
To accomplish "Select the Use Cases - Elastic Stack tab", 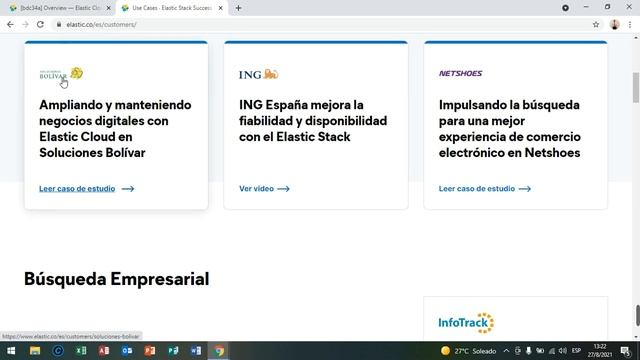I will tap(171, 8).
